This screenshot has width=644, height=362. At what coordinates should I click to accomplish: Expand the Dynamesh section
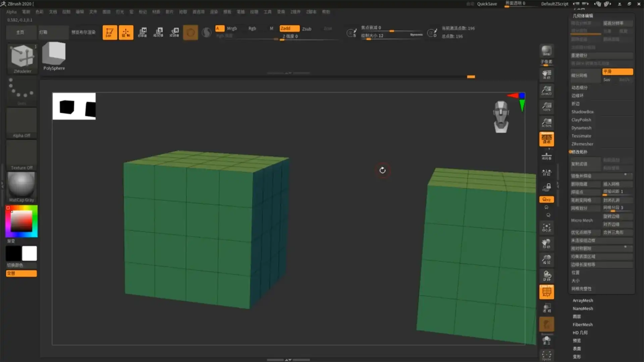pyautogui.click(x=581, y=128)
